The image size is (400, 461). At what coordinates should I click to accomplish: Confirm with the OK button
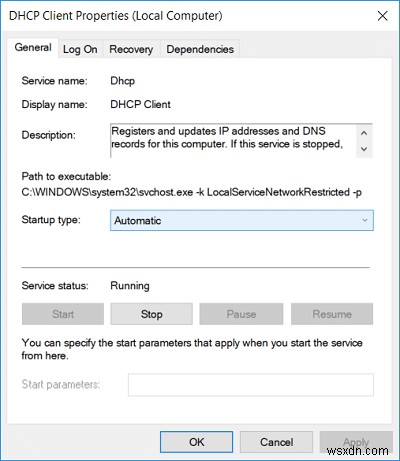[196, 442]
